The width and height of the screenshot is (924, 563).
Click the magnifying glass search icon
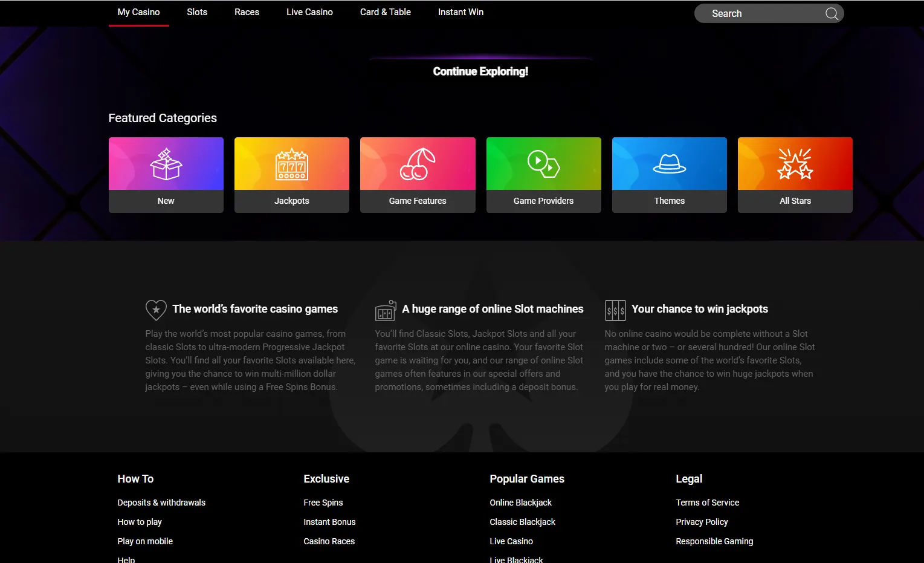[832, 13]
